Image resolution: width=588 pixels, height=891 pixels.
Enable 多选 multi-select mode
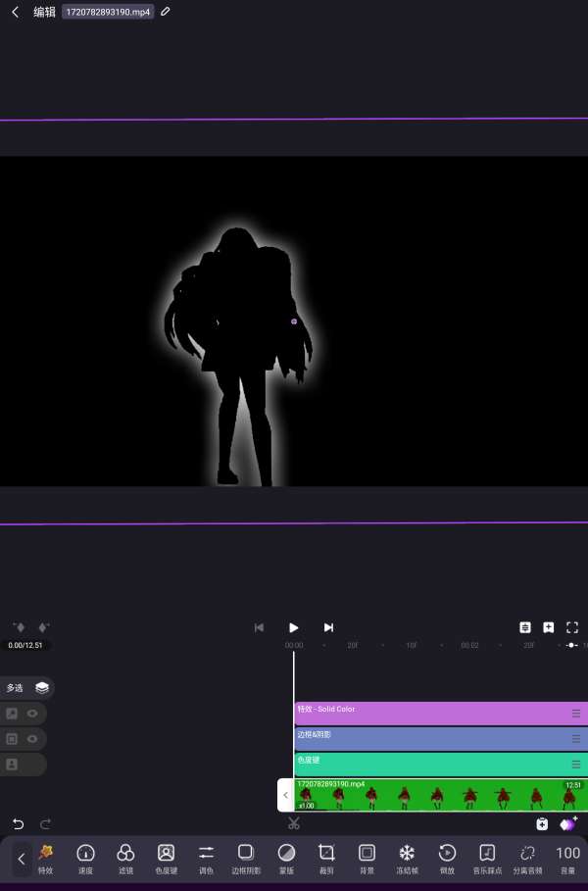click(27, 687)
